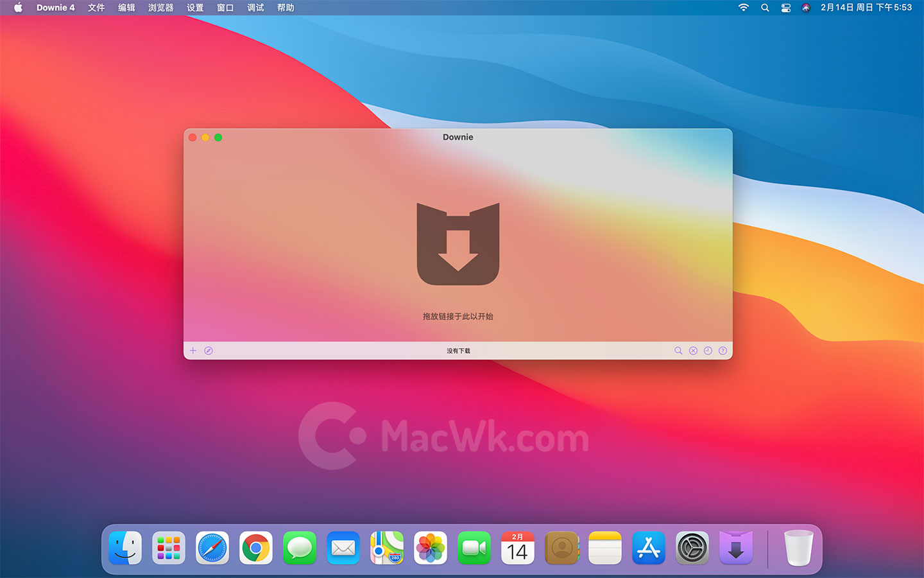This screenshot has width=924, height=578.
Task: Open the history clock icon in Downie
Action: click(x=708, y=351)
